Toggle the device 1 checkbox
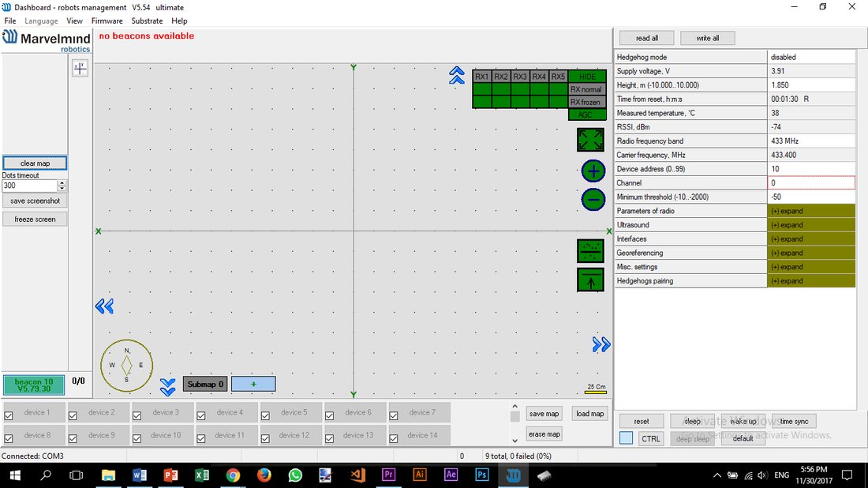Viewport: 868px width, 488px height. point(9,415)
